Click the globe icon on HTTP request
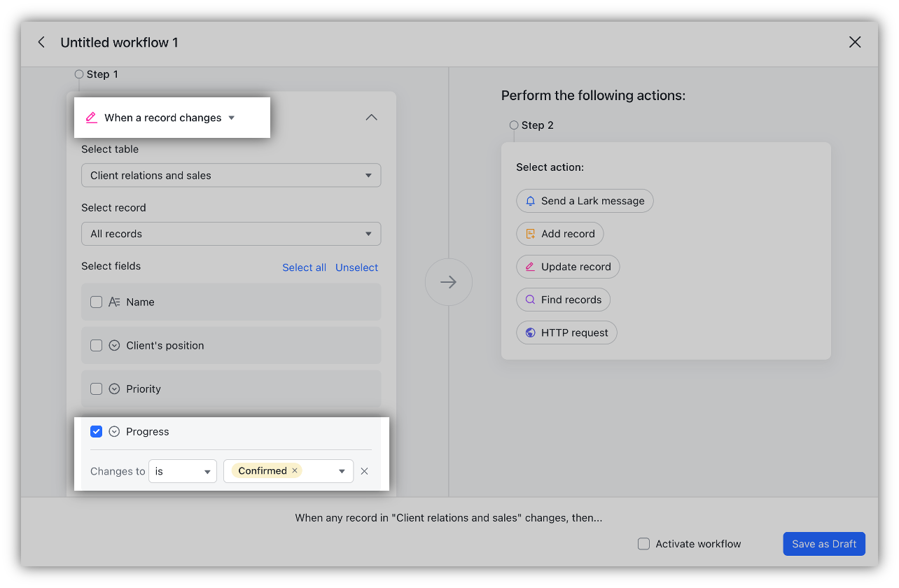The height and width of the screenshot is (588, 899). [530, 332]
